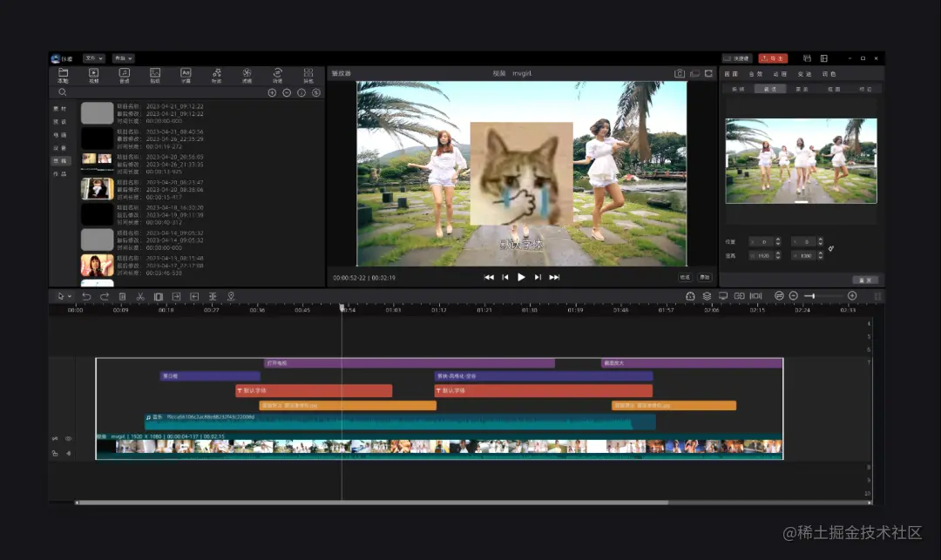Increase the position X value stepper
This screenshot has height=560, width=941.
pyautogui.click(x=779, y=240)
